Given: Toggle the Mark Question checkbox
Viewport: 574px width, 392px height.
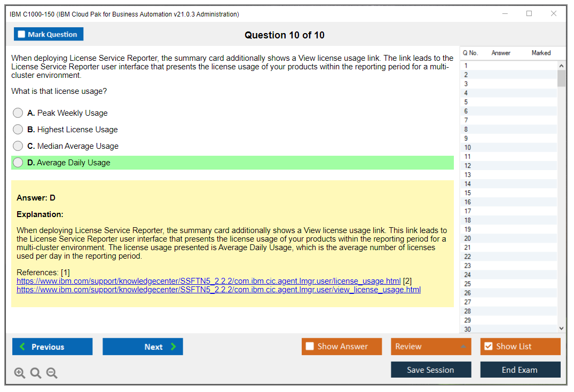Looking at the screenshot, I should tap(22, 35).
